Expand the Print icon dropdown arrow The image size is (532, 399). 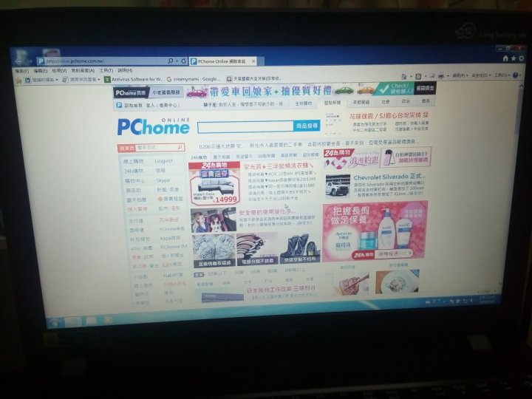448,76
